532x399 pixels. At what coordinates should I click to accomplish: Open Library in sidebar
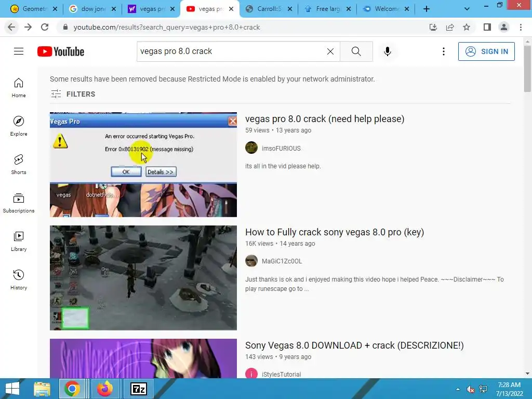click(x=19, y=241)
